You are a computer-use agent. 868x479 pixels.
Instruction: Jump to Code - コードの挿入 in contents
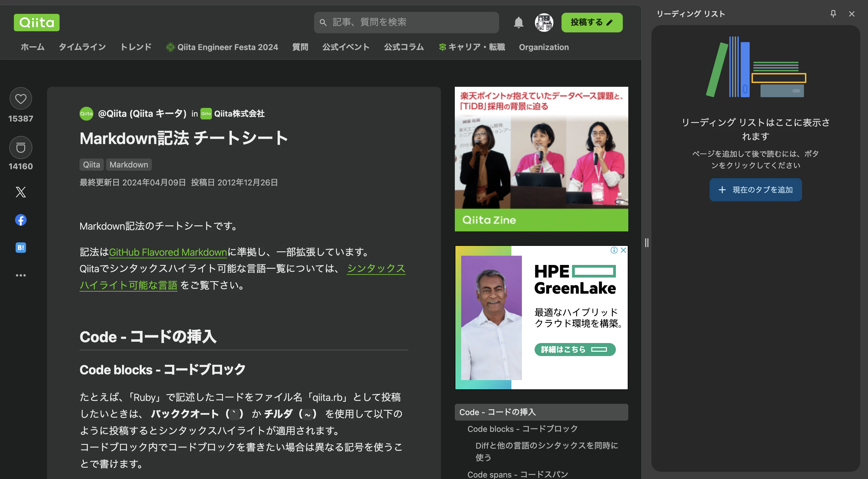pyautogui.click(x=542, y=412)
